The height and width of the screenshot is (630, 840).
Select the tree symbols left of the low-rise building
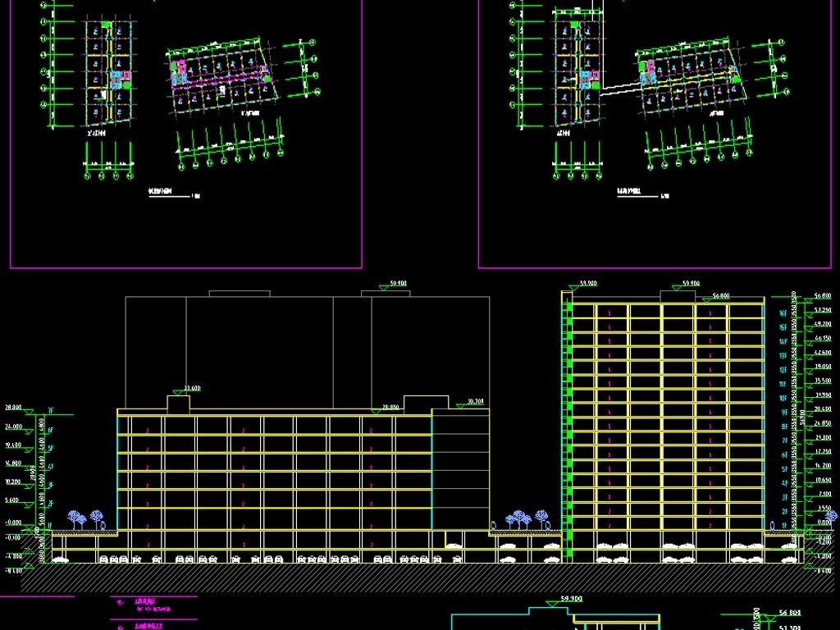(x=86, y=519)
